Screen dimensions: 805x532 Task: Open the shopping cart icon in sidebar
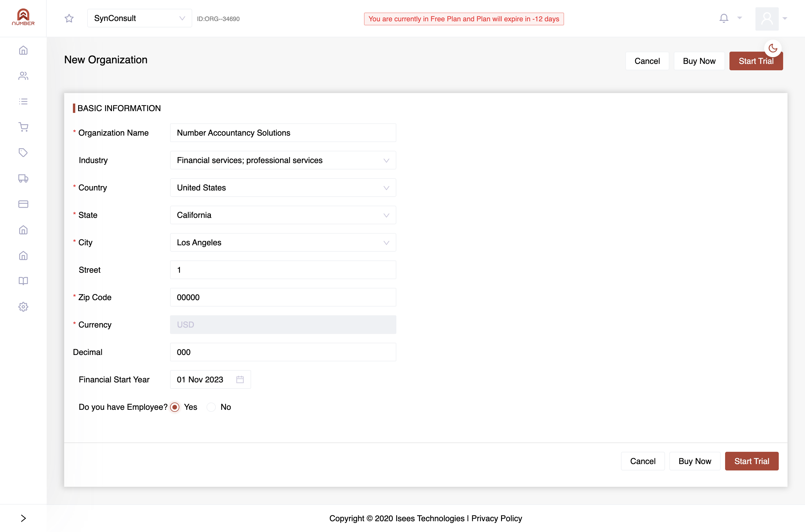tap(23, 127)
